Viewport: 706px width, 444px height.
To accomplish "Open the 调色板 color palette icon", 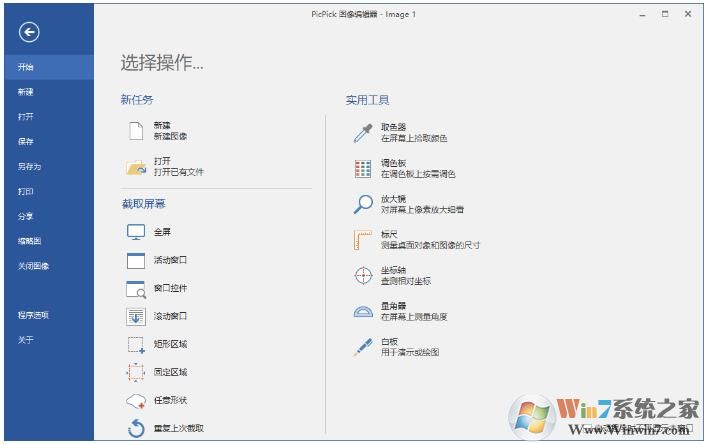I will 363,169.
